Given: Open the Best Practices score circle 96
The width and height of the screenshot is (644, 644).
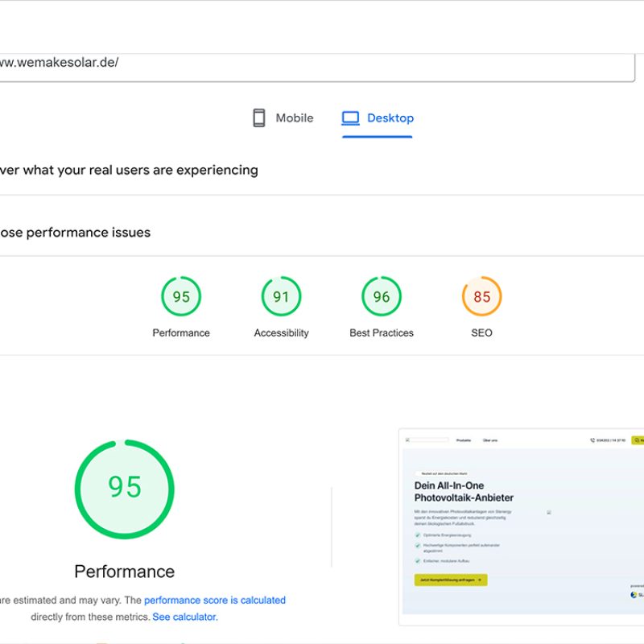Looking at the screenshot, I should click(x=382, y=297).
